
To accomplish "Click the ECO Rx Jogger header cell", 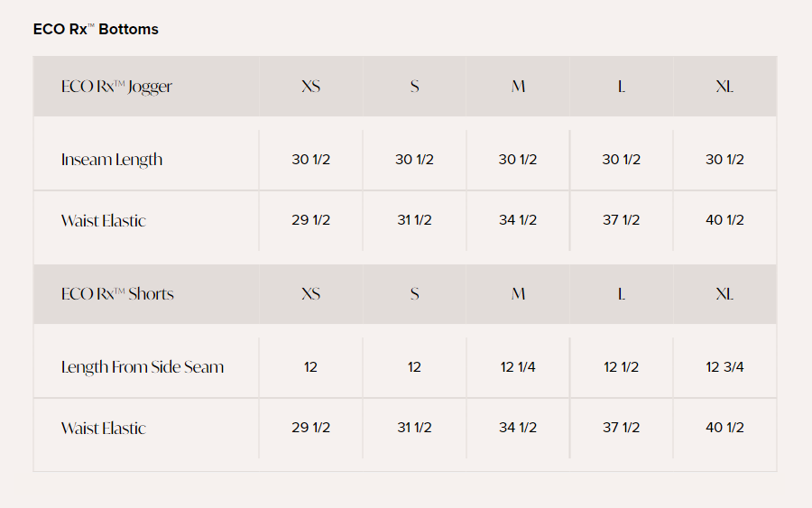I will point(116,87).
